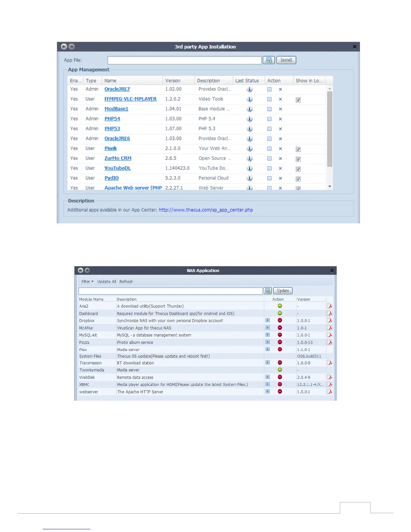
Task: Remove the YouTubeDL app with X icon
Action: (280, 169)
